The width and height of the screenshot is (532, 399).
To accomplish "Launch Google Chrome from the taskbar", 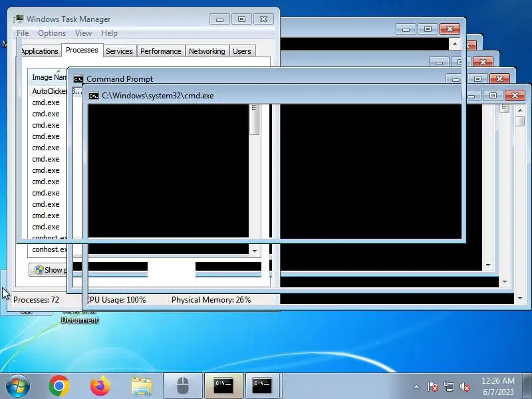I will coord(59,386).
